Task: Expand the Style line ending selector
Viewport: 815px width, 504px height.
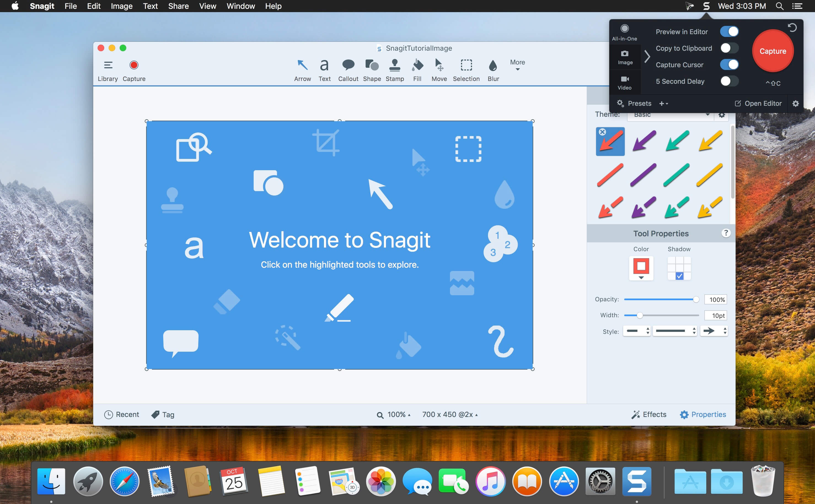Action: [x=714, y=331]
